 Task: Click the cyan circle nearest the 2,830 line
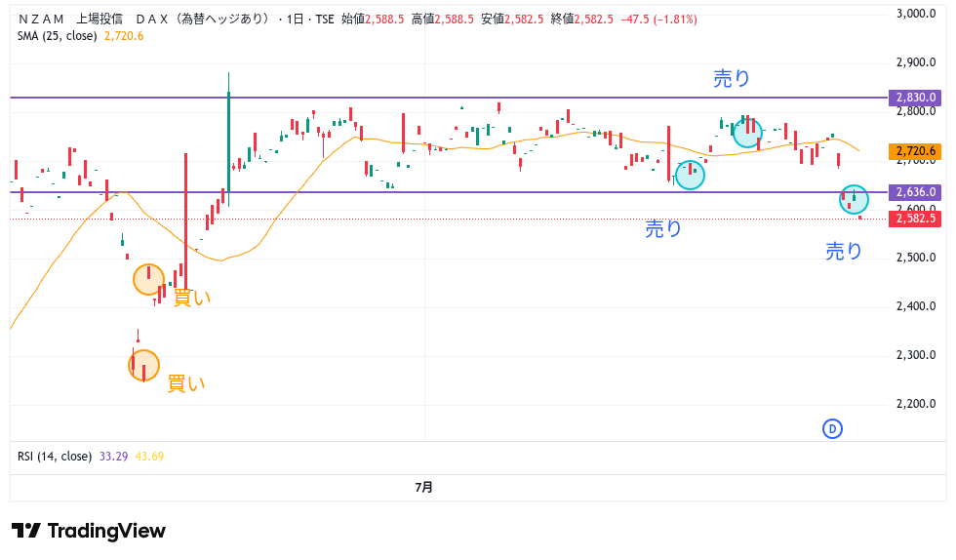click(x=747, y=132)
